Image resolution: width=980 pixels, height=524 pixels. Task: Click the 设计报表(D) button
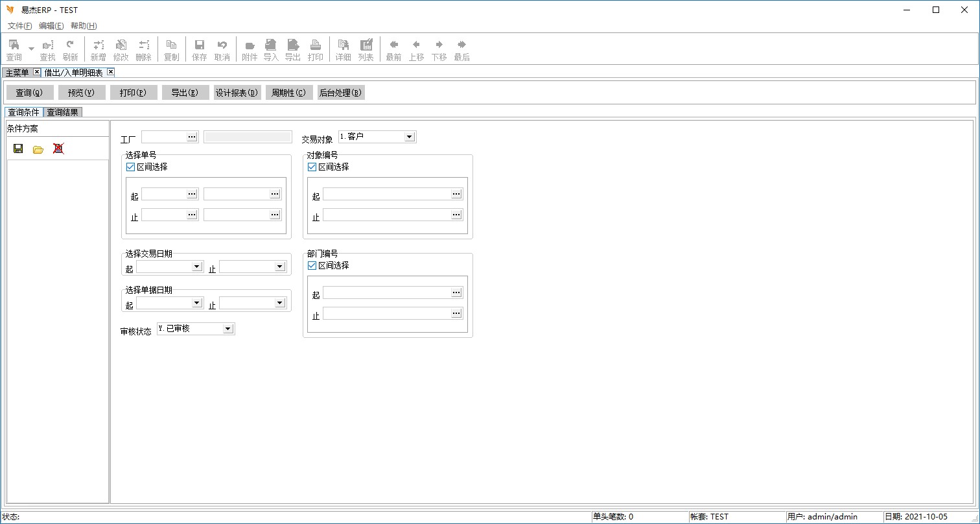coord(237,93)
